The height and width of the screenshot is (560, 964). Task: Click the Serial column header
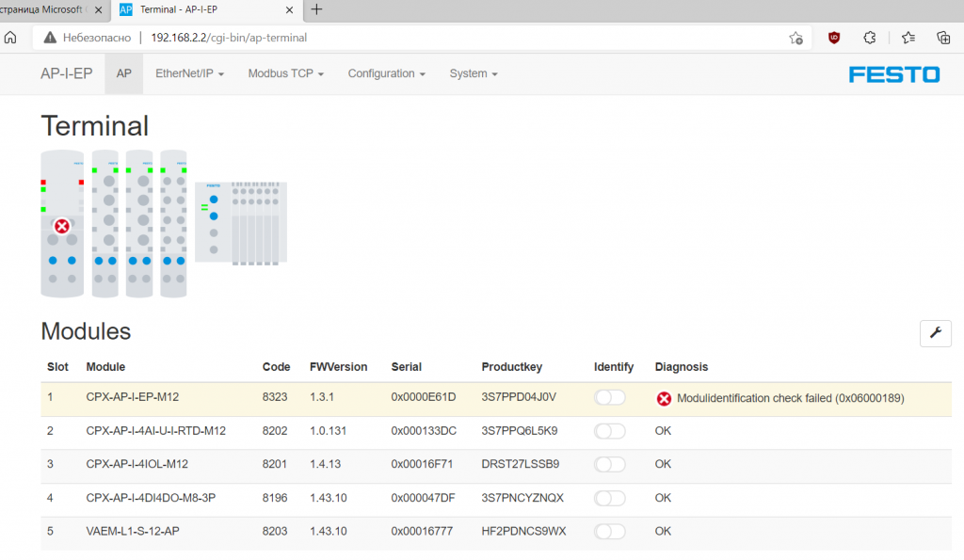407,367
